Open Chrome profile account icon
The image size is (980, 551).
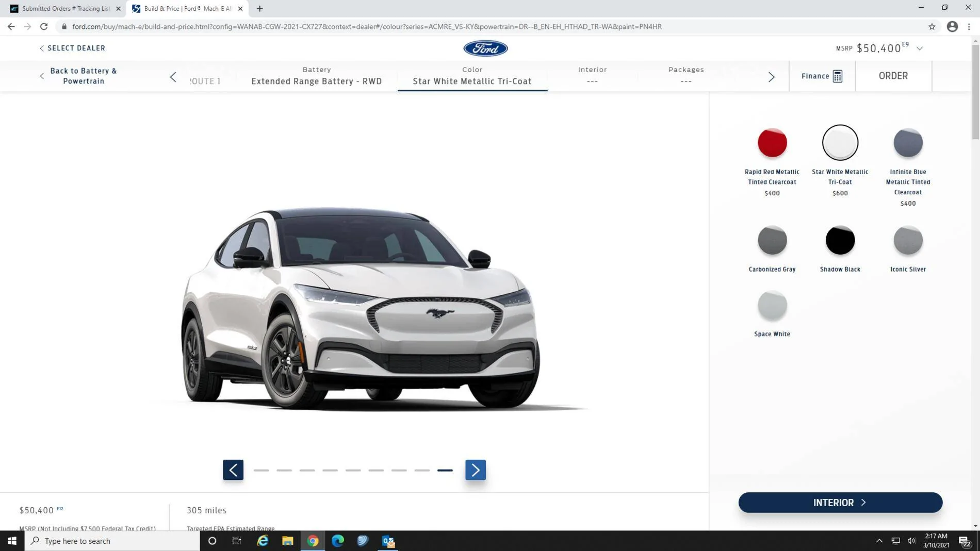952,26
